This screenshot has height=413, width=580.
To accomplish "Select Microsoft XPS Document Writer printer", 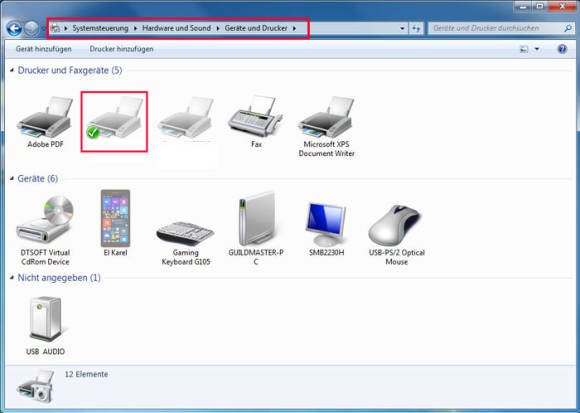I will (x=326, y=126).
